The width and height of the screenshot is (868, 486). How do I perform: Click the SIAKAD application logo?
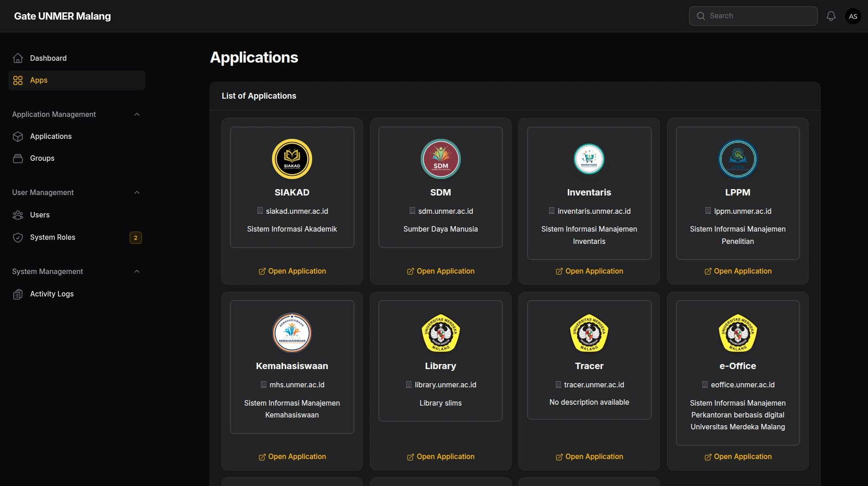tap(292, 159)
